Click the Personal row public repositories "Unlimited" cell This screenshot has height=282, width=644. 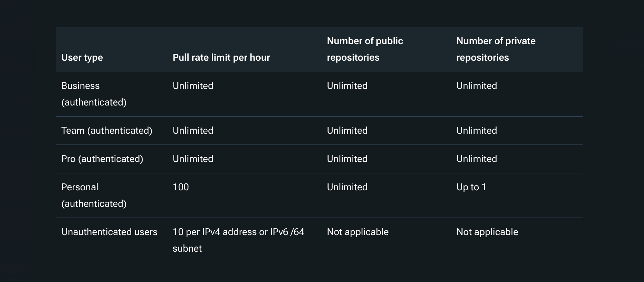click(x=347, y=187)
